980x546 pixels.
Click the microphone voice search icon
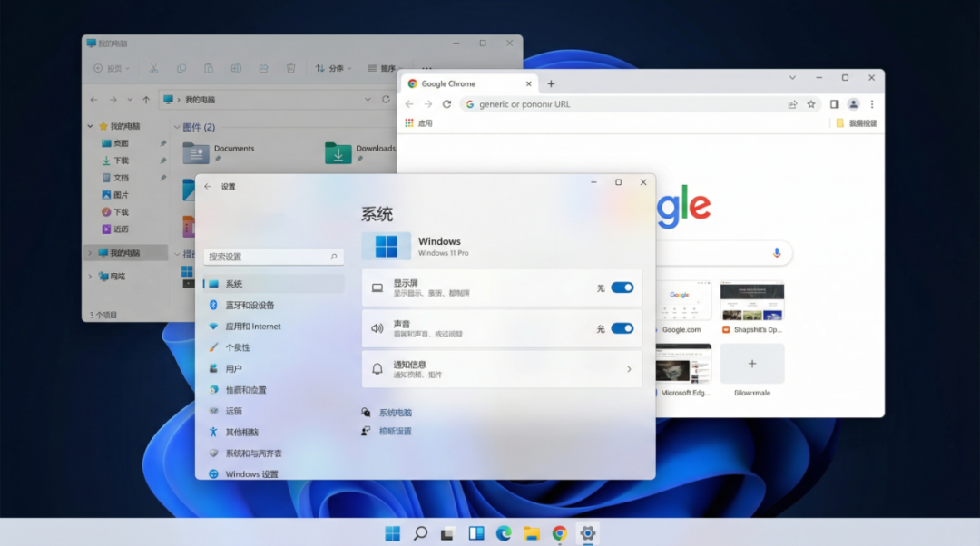coord(776,253)
